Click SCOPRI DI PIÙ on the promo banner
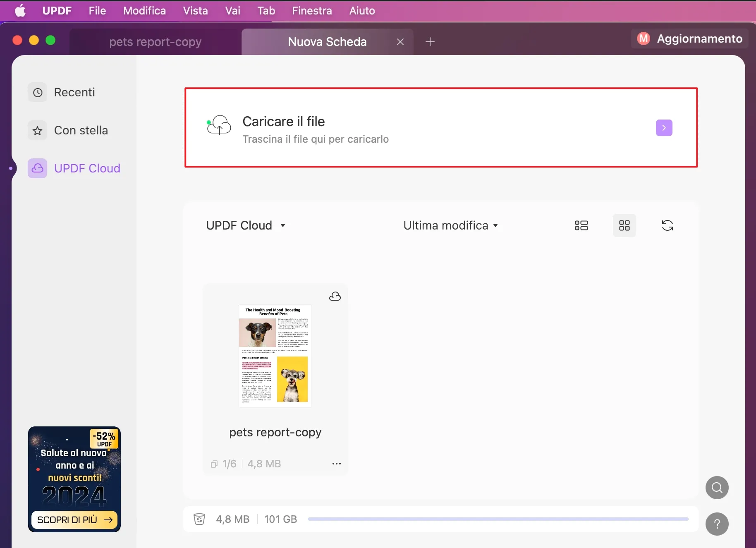This screenshot has height=548, width=756. (x=74, y=520)
